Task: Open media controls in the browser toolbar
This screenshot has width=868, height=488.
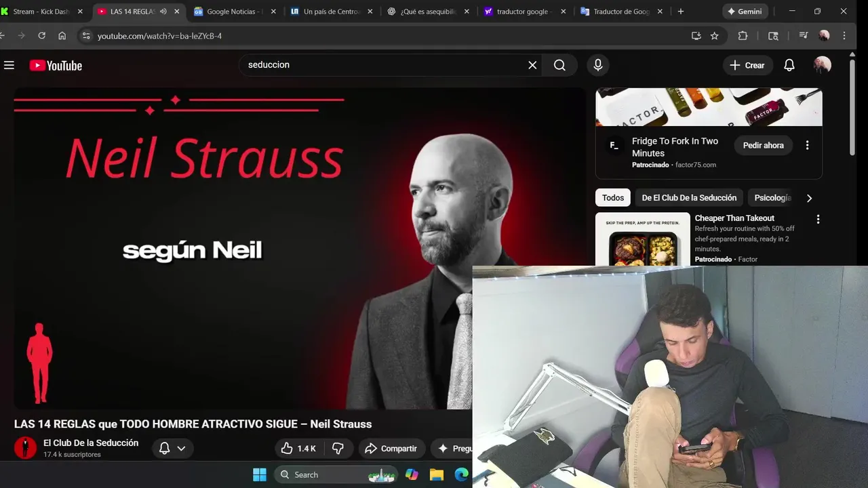Action: pos(804,36)
